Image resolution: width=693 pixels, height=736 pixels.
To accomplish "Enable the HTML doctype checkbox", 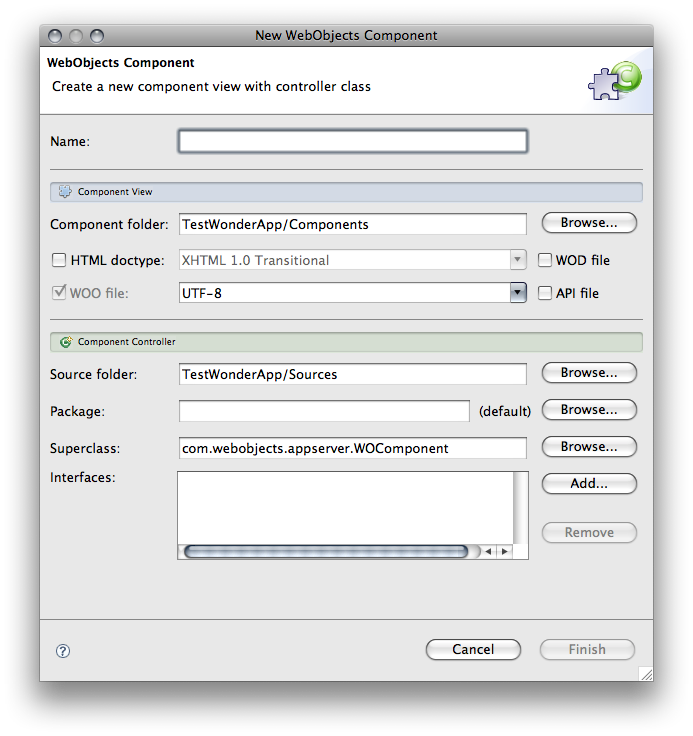I will click(59, 260).
